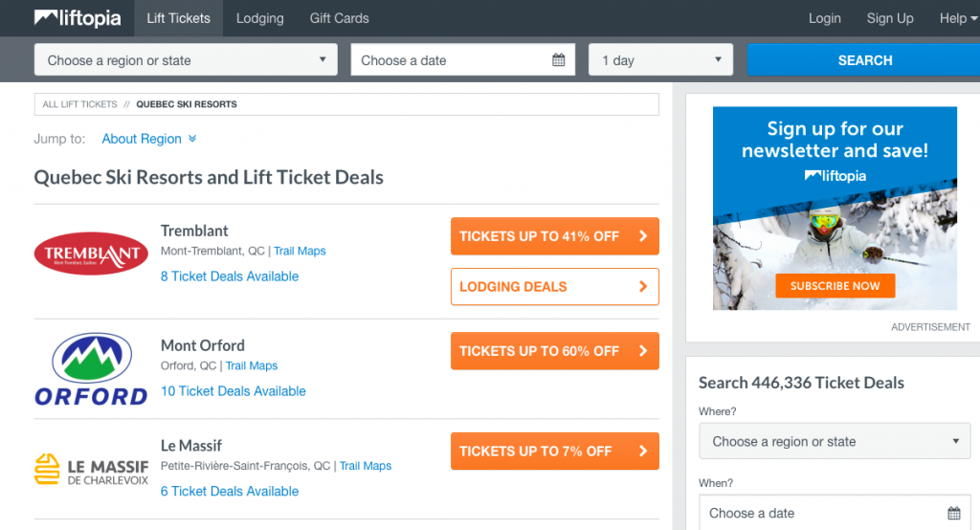The width and height of the screenshot is (980, 530).
Task: Select the Lift Tickets tab
Action: click(x=181, y=18)
